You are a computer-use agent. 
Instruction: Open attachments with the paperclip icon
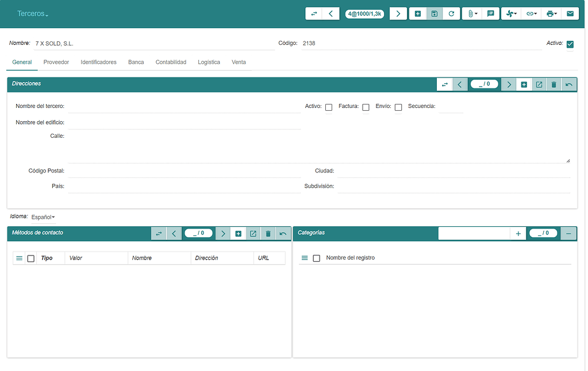(469, 13)
